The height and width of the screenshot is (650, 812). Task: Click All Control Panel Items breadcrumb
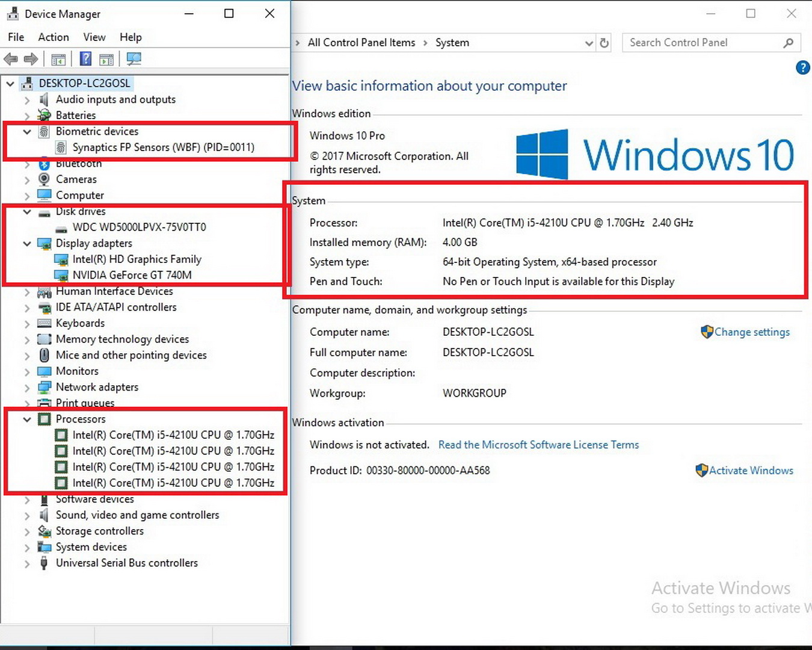point(361,43)
